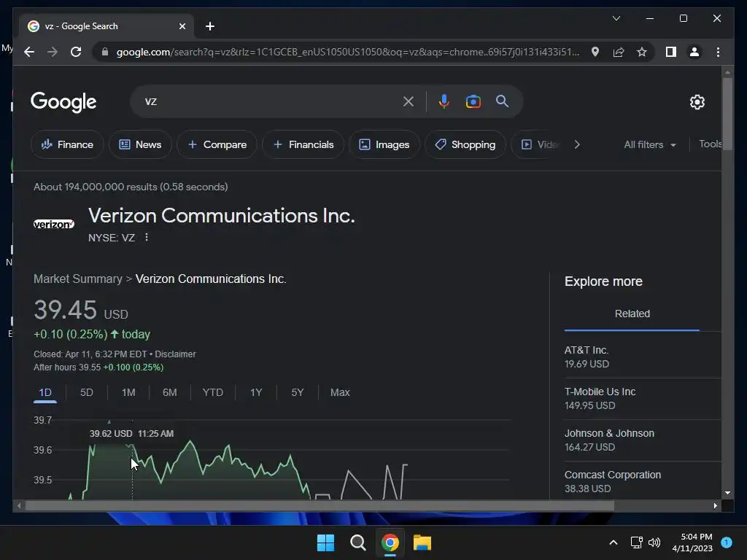Screen dimensions: 747x560
Task: Open a new tab with the plus button
Action: pos(209,26)
